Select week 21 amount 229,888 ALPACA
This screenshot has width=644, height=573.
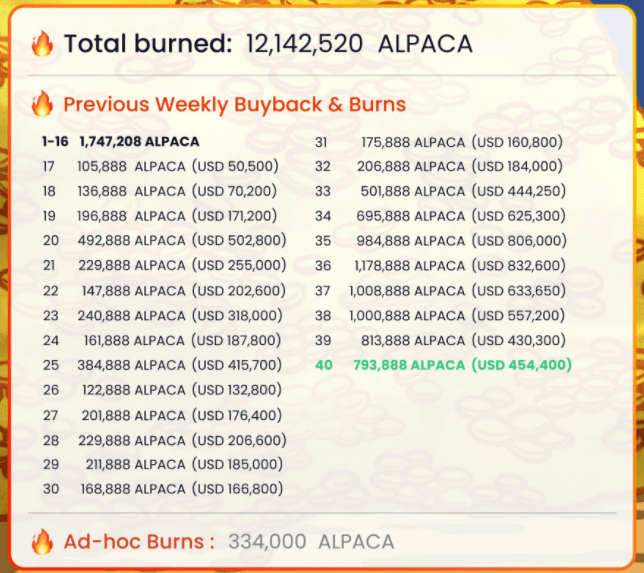click(x=131, y=266)
